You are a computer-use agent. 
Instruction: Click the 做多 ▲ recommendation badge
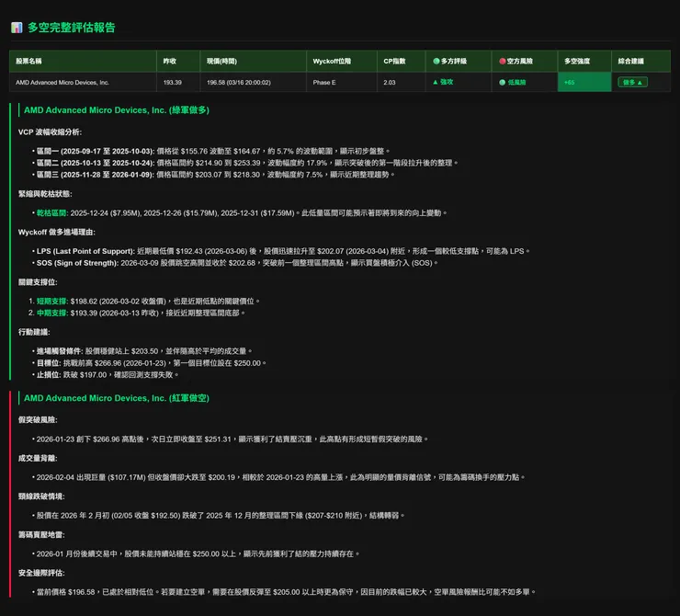[632, 82]
